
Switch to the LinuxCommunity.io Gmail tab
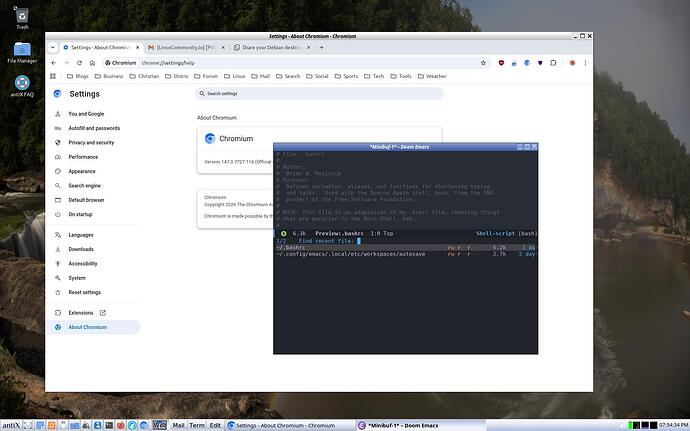click(187, 47)
